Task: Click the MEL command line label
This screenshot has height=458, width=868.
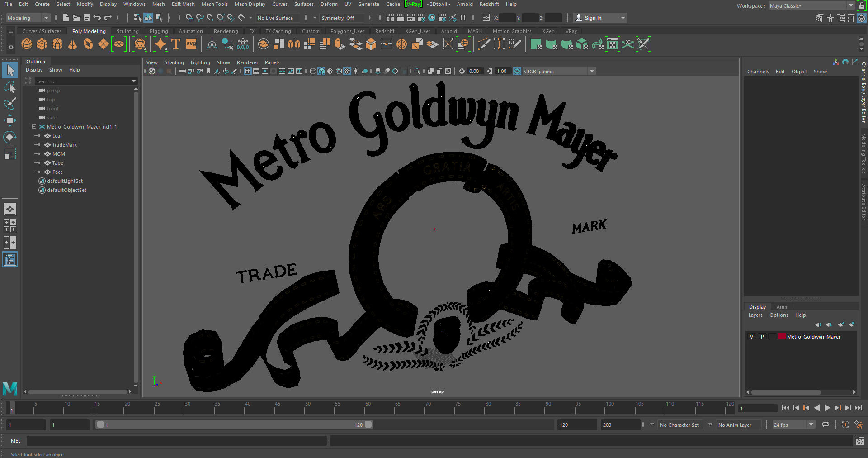Action: pos(16,441)
